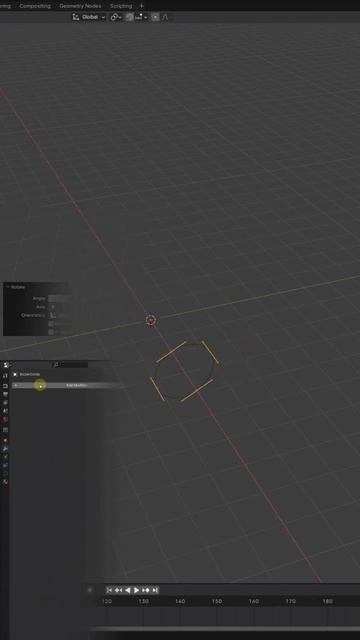Open the Object properties tab
Image resolution: width=360 pixels, height=640 pixels.
[x=5, y=440]
